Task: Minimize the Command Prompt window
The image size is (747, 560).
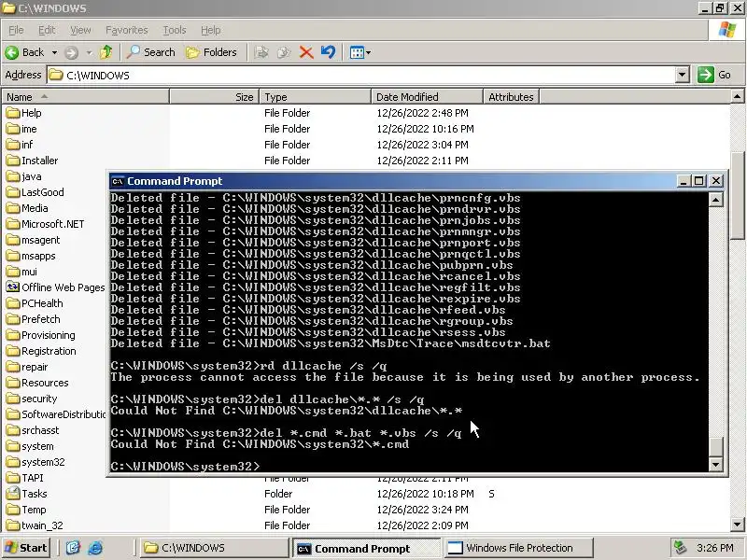Action: (x=684, y=181)
